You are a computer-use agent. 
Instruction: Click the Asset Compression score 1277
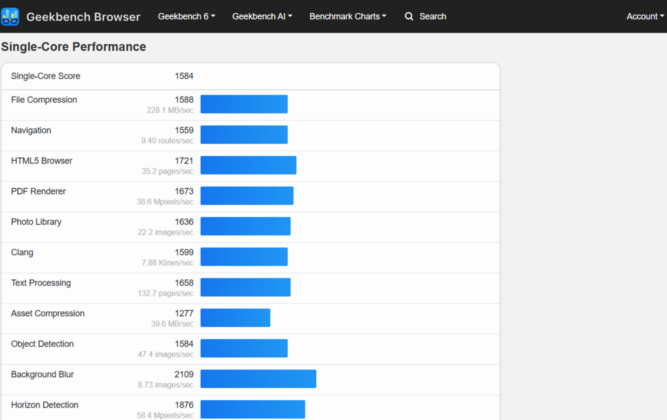(184, 314)
